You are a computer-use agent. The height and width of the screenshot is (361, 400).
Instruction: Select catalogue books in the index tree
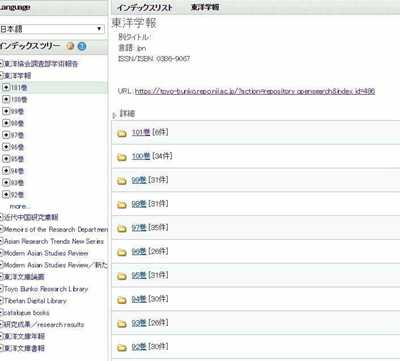[x=26, y=313]
